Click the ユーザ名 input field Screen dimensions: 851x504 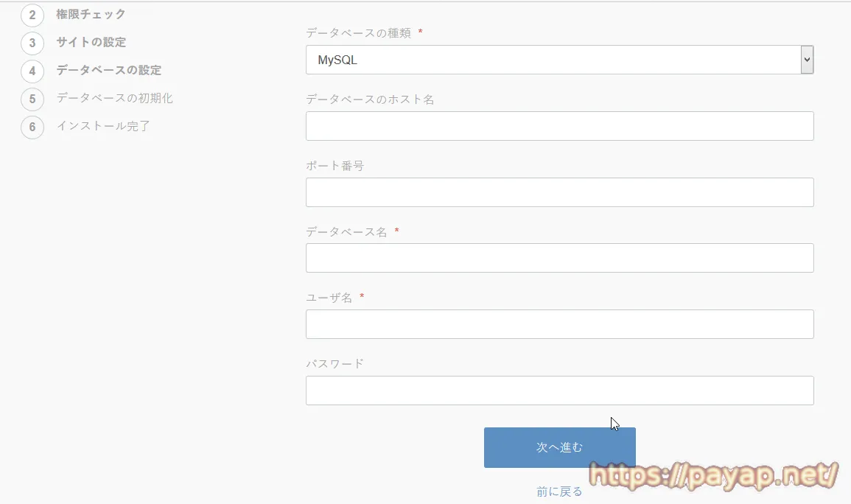(559, 324)
